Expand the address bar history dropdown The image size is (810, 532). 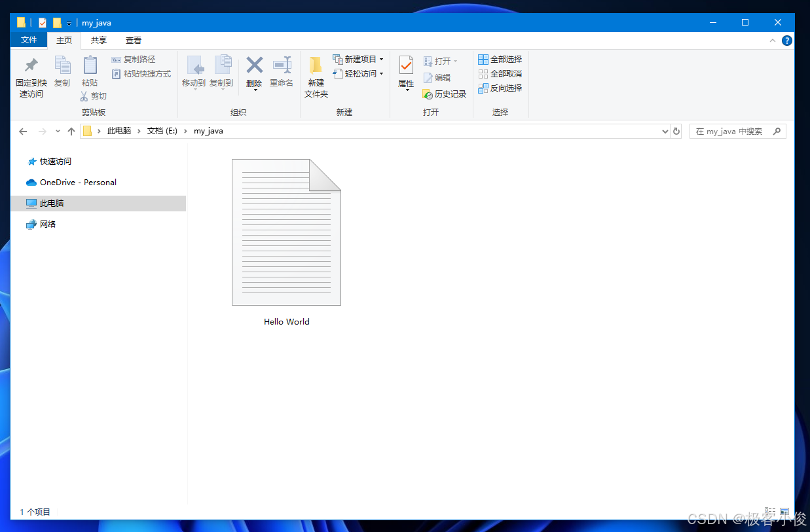[666, 131]
